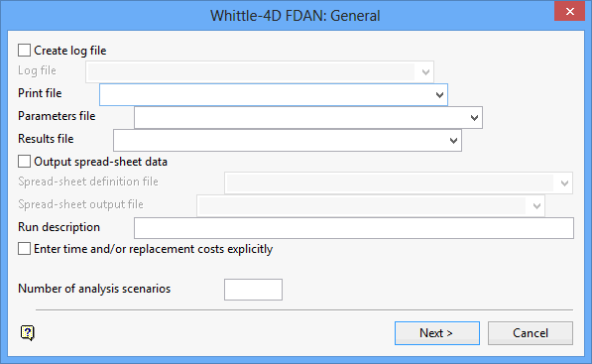Expand the Results file dropdown arrow
Screen dimensions: 592x364
pyautogui.click(x=453, y=141)
